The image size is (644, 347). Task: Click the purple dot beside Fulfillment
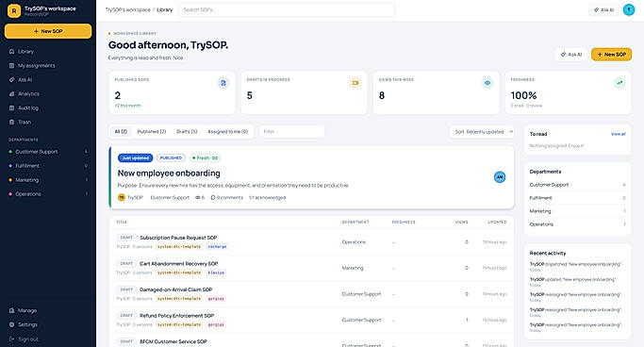[x=10, y=166]
